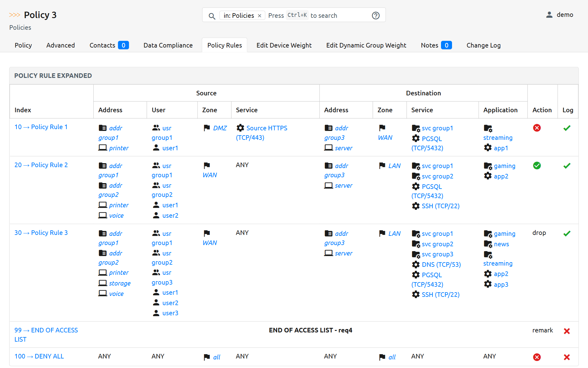Click the log X for END OF ACCESS LIST
Viewport: 588px width, 368px height.
point(567,331)
